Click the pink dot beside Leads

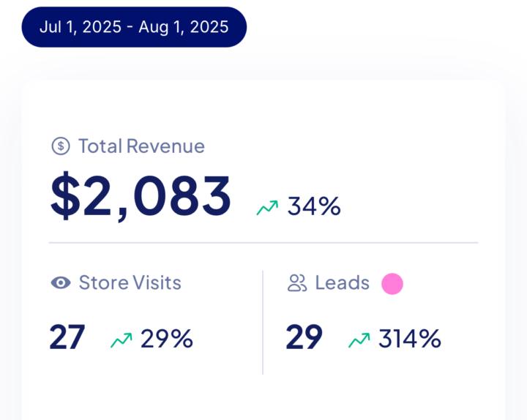[392, 284]
